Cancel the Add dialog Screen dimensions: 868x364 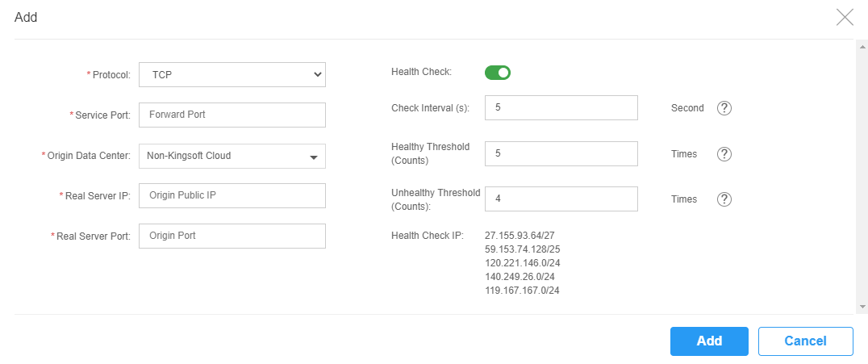click(x=805, y=341)
